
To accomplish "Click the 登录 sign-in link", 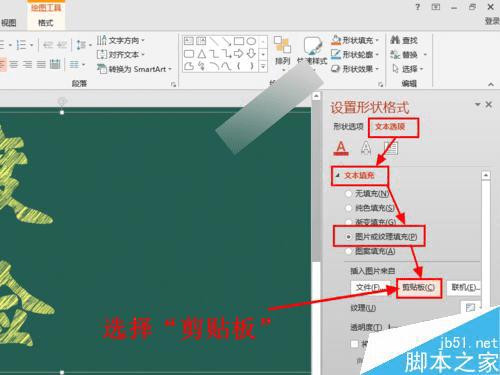I will coord(492,21).
